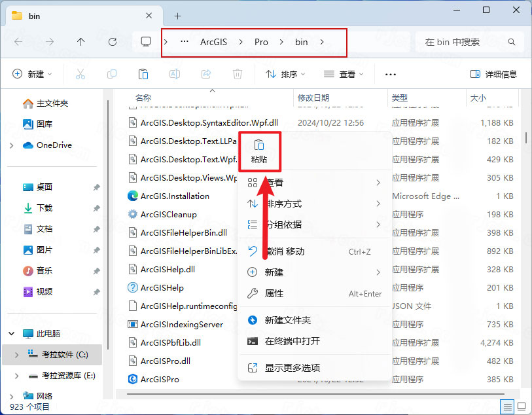Choose 属性 in context menu
Screen dimensions: 532x415
(315, 293)
